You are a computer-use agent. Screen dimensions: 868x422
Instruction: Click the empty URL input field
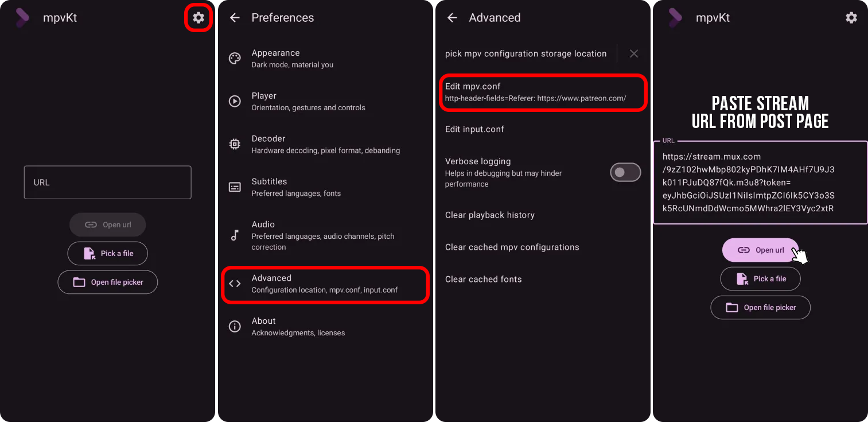107,183
